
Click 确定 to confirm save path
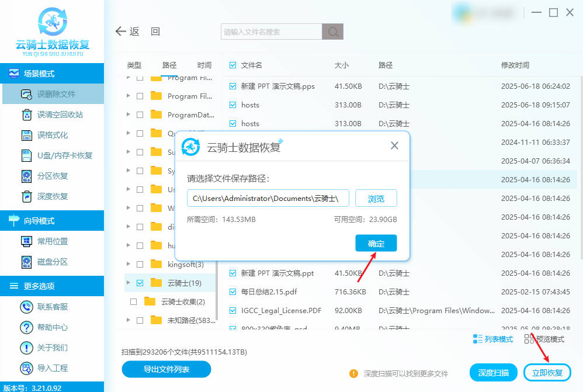tap(376, 244)
